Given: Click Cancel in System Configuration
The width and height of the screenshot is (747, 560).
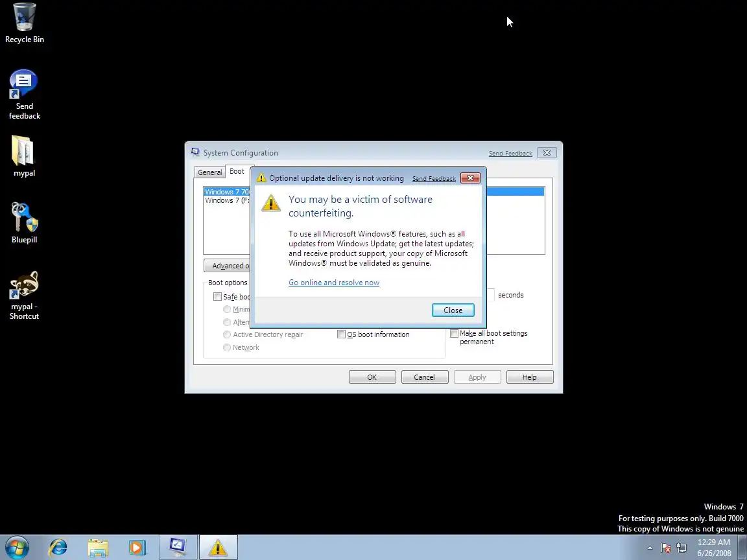Looking at the screenshot, I should [x=425, y=377].
